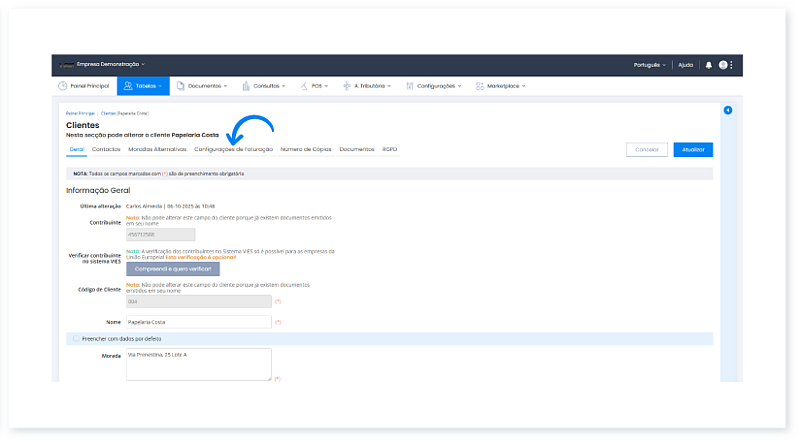This screenshot has height=442, width=800.
Task: Expand the Empresa Demonstração company dropdown
Action: [x=117, y=65]
